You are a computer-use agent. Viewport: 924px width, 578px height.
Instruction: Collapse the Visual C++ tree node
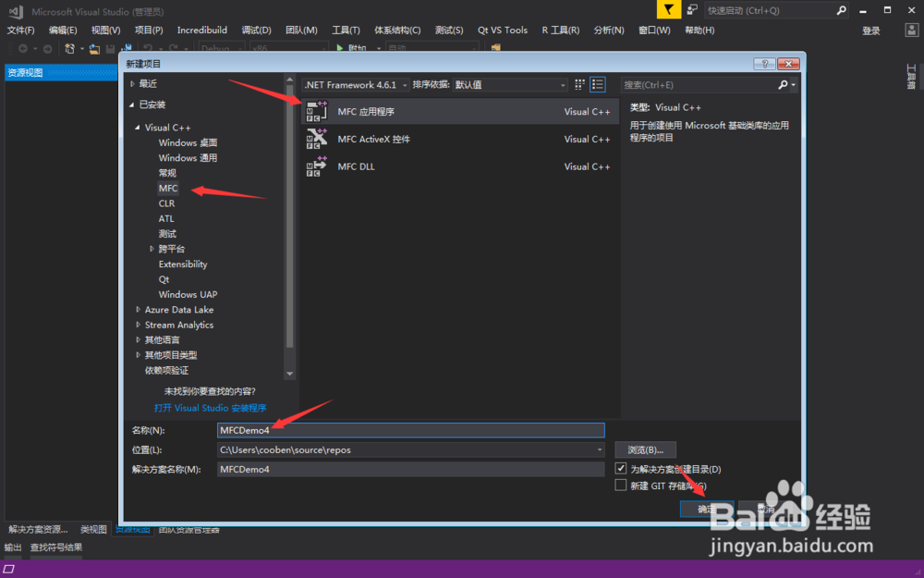pos(138,128)
